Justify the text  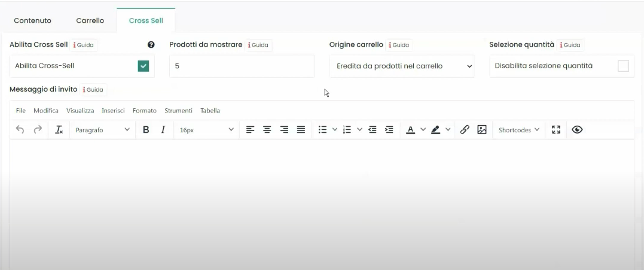(301, 130)
